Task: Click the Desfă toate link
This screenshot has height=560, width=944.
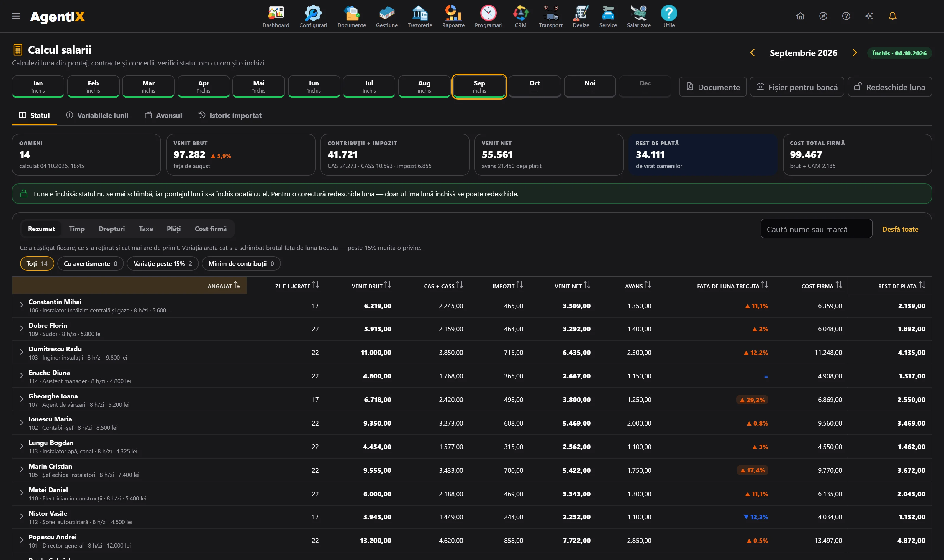Action: click(900, 229)
